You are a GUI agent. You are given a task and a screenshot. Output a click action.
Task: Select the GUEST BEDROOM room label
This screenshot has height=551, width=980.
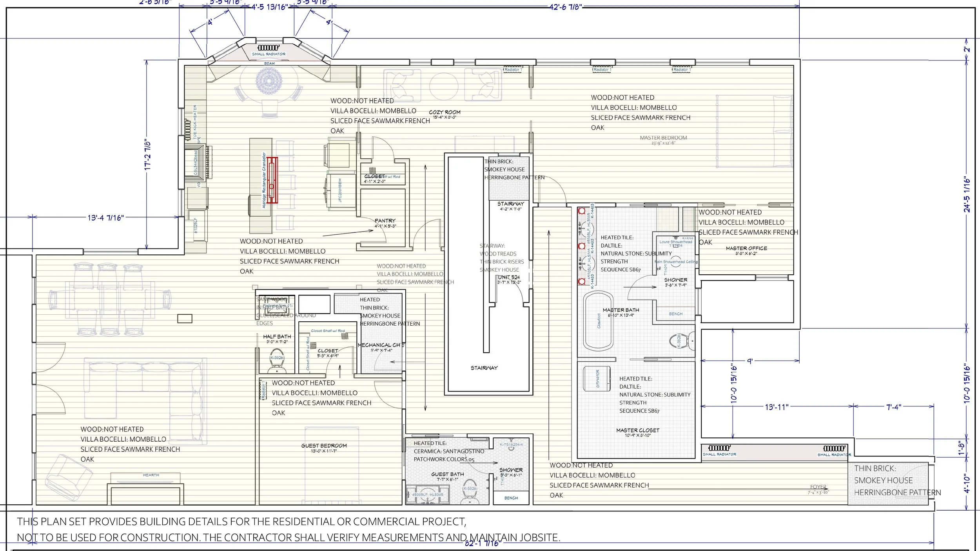(x=324, y=446)
